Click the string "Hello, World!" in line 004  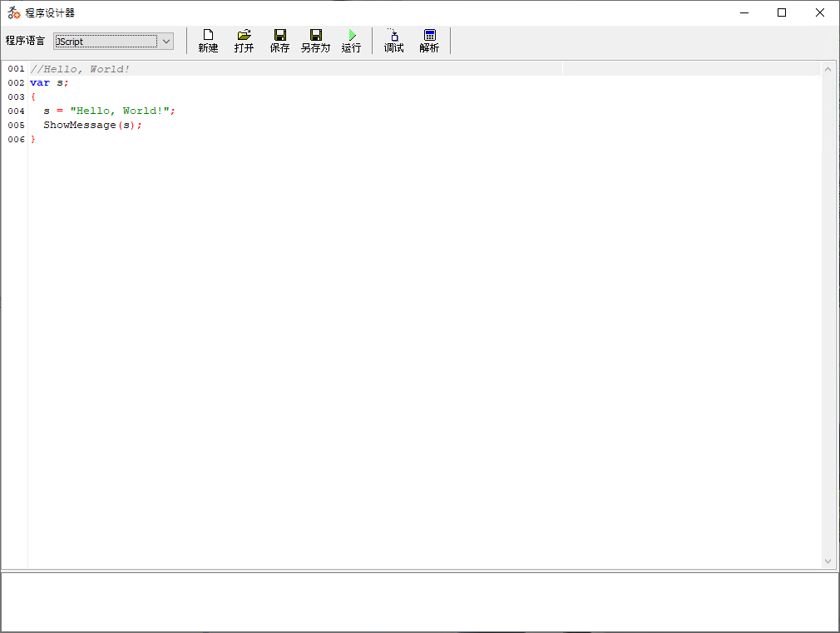[x=120, y=111]
